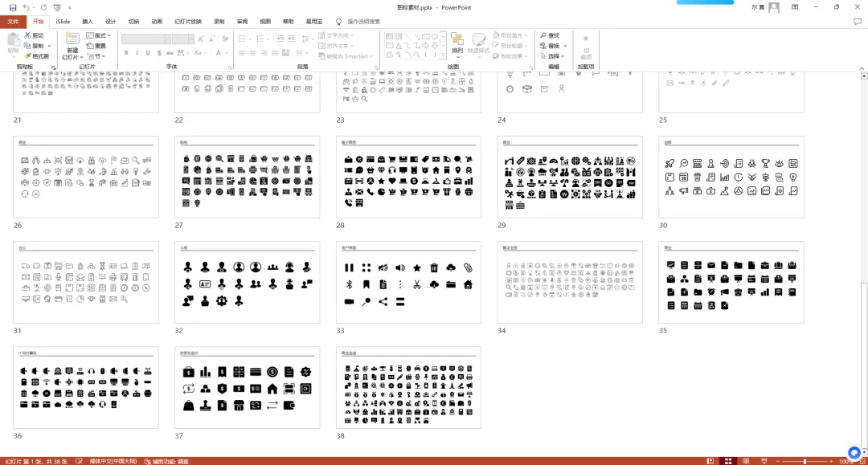Image resolution: width=868 pixels, height=465 pixels.
Task: Click 转换为 SmartArt
Action: tap(346, 56)
